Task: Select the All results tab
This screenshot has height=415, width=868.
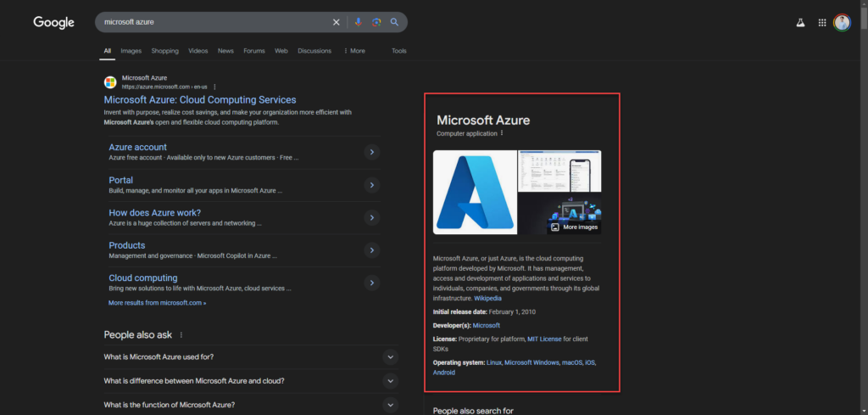Action: click(108, 51)
